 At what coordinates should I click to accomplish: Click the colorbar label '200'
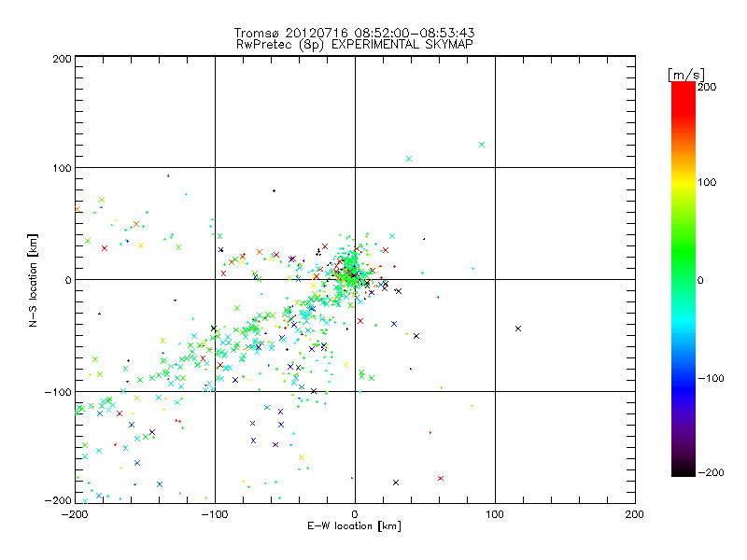coord(707,87)
